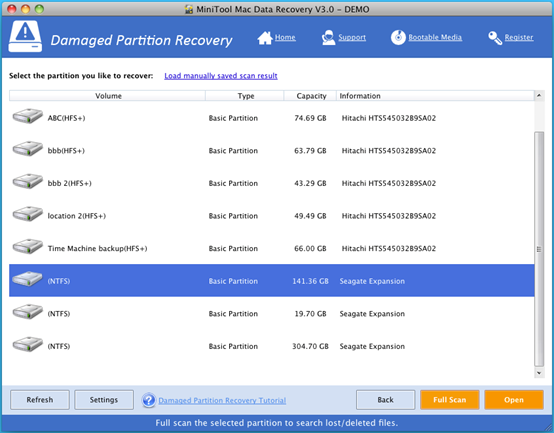
Task: Click the drive icon for bbb 2(HFS+)
Action: (x=28, y=181)
